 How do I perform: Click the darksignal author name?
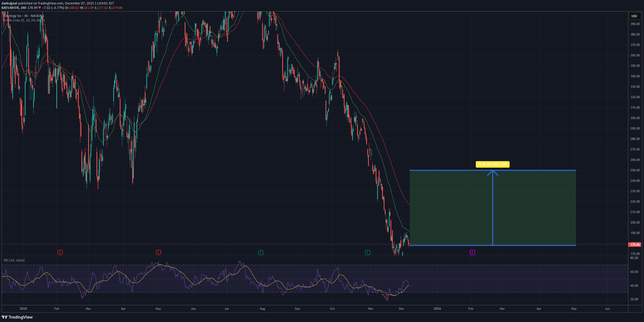9,3
